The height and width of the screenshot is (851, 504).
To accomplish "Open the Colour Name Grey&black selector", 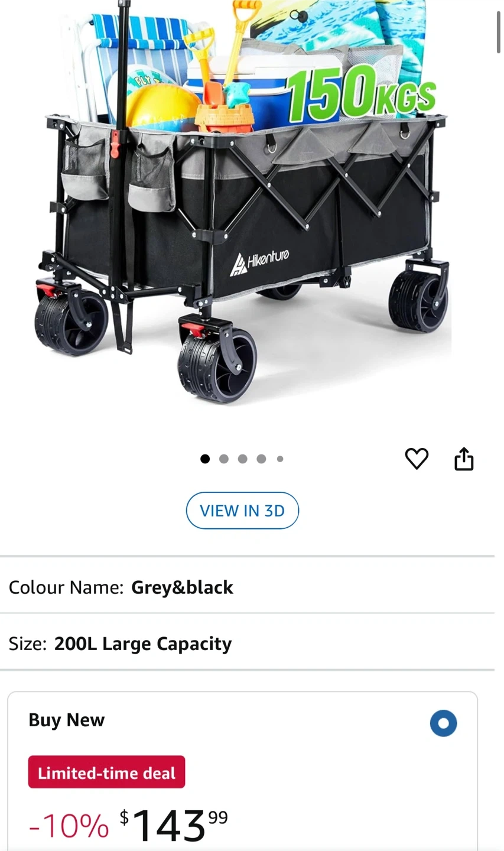I will click(247, 587).
